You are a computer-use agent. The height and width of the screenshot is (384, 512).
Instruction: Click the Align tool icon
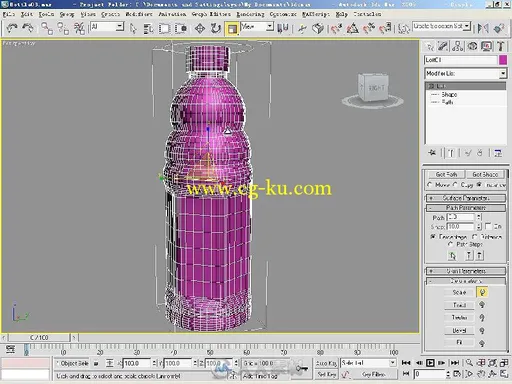499,29
